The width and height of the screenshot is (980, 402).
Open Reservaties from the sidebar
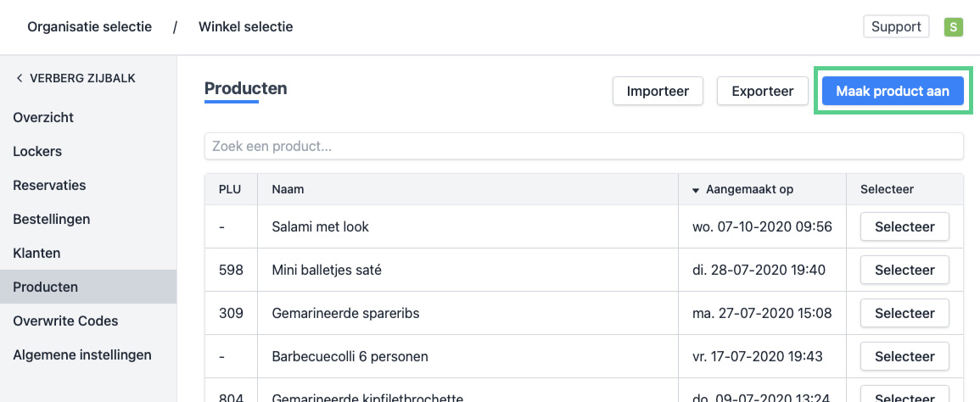point(49,185)
